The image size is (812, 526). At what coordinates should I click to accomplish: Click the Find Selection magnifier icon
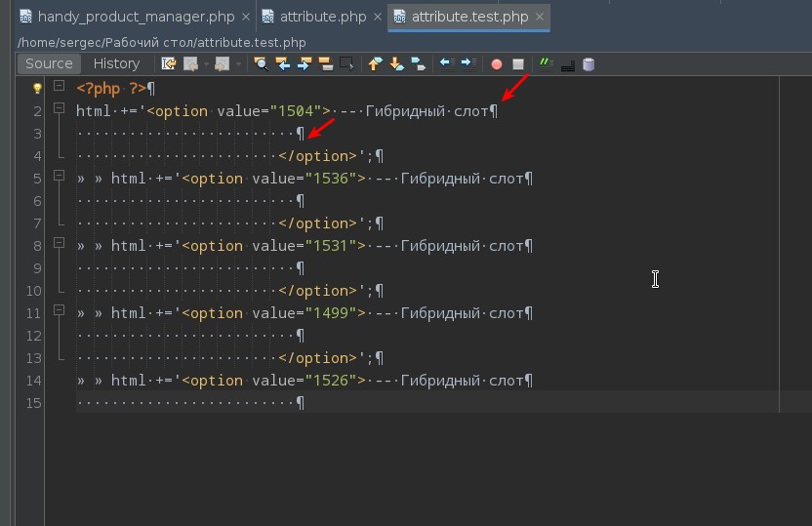click(x=261, y=64)
